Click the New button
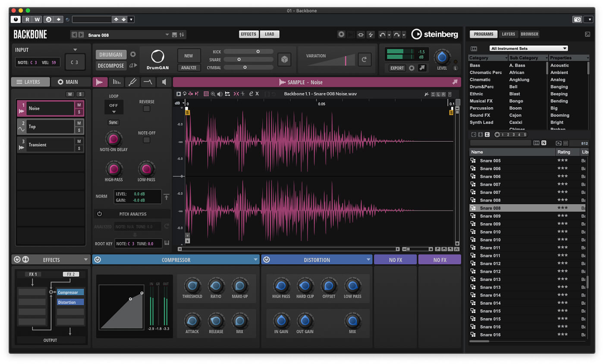604x364 pixels. 189,56
